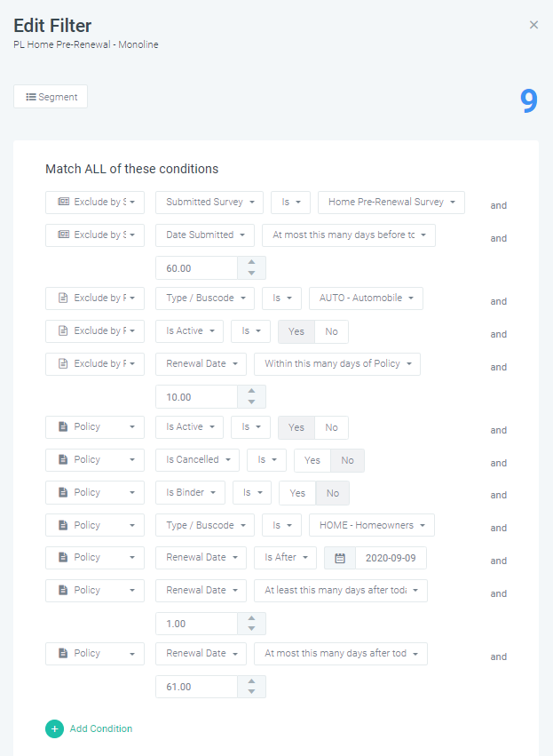Open the Within this many days of Policy dropdown
This screenshot has height=756, width=553.
click(336, 363)
